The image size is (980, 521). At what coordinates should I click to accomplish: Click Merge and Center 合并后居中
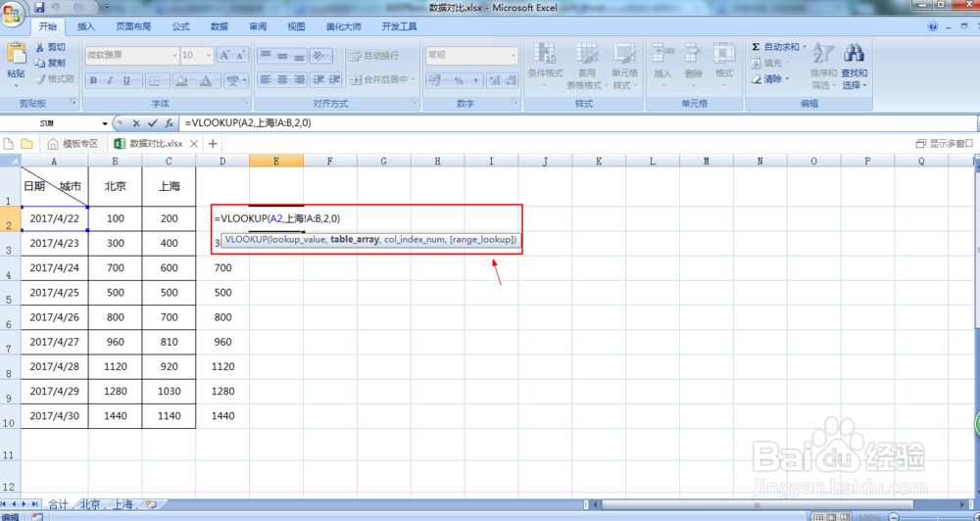coord(382,79)
